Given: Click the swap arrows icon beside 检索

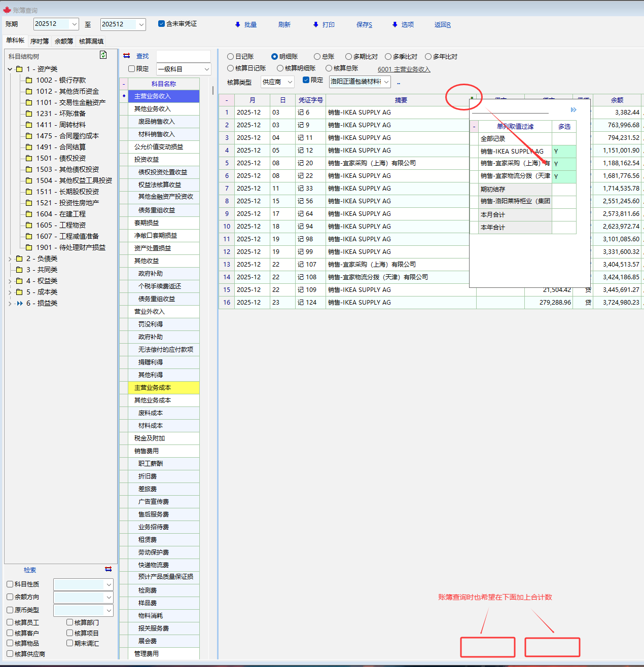Looking at the screenshot, I should [x=108, y=569].
